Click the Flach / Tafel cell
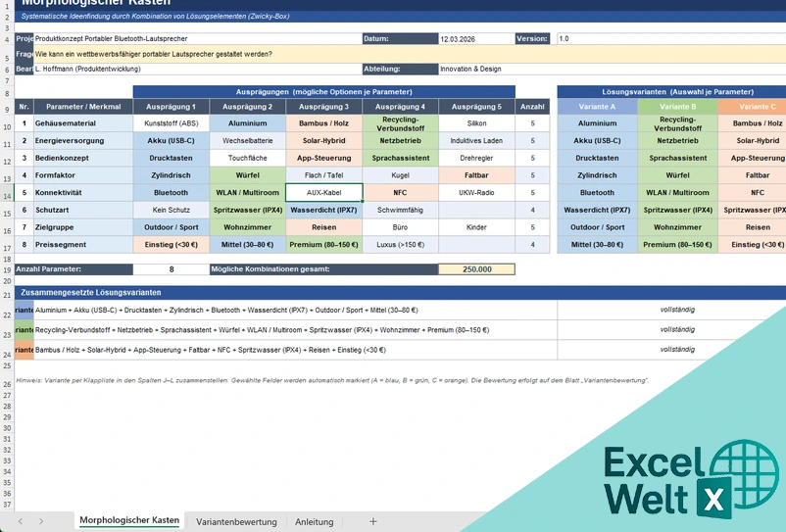 [323, 175]
